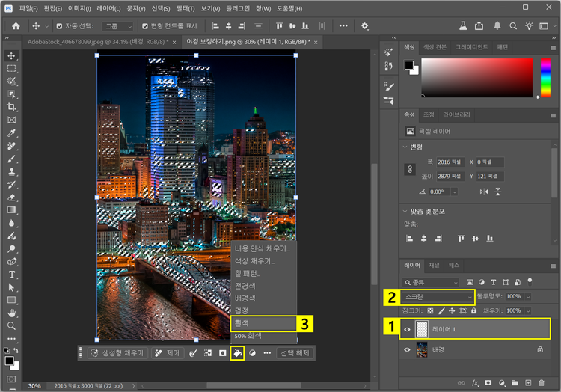Expand the 불투명도 100% dropdown arrow
Image resolution: width=561 pixels, height=392 pixels.
coord(529,297)
